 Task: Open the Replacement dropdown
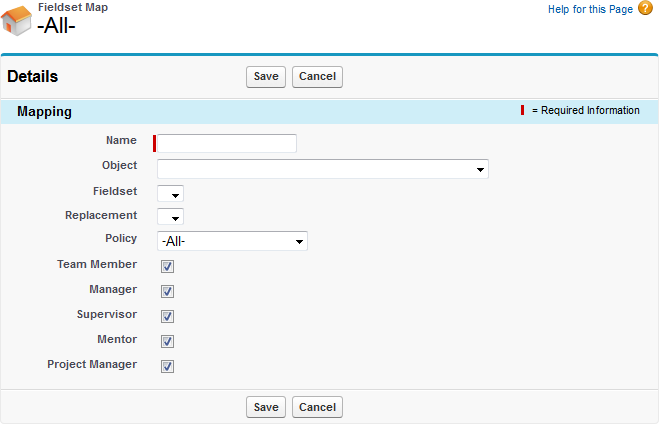(170, 217)
